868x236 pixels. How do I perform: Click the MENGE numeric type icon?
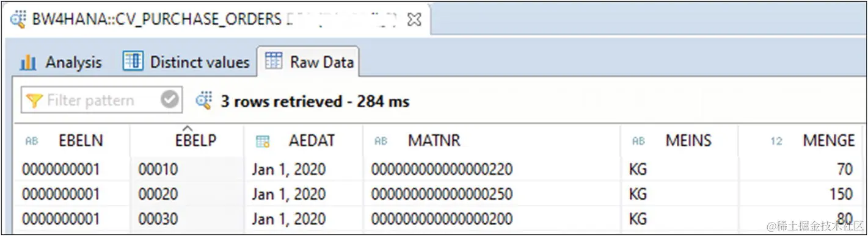click(776, 141)
